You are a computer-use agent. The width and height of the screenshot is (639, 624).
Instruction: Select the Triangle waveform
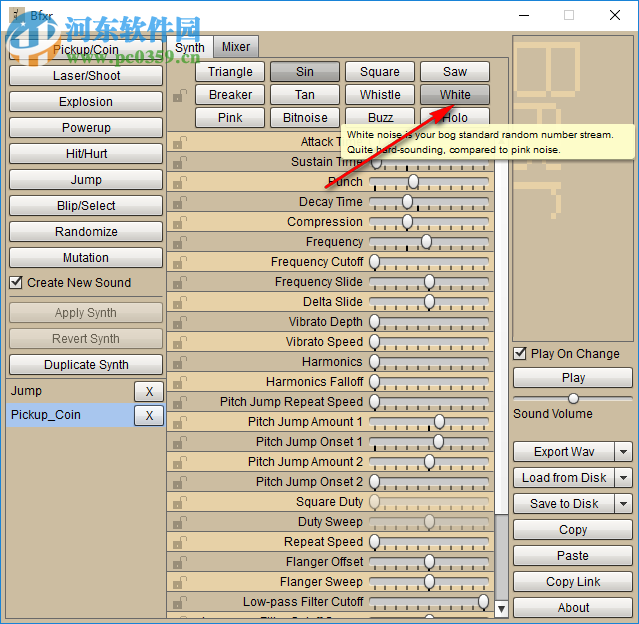click(x=230, y=72)
